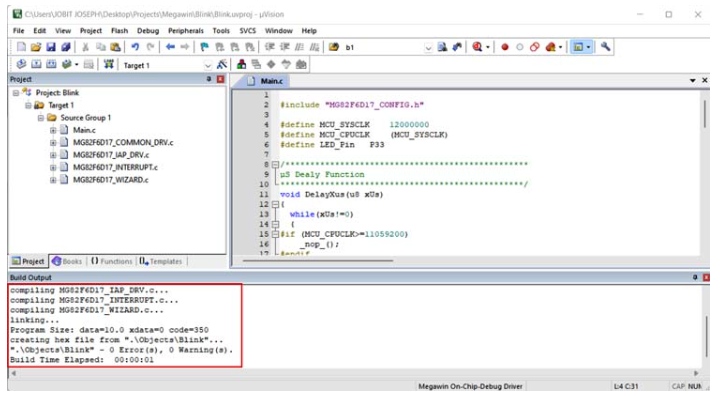Switch to the Main.c editor tab

[266, 81]
